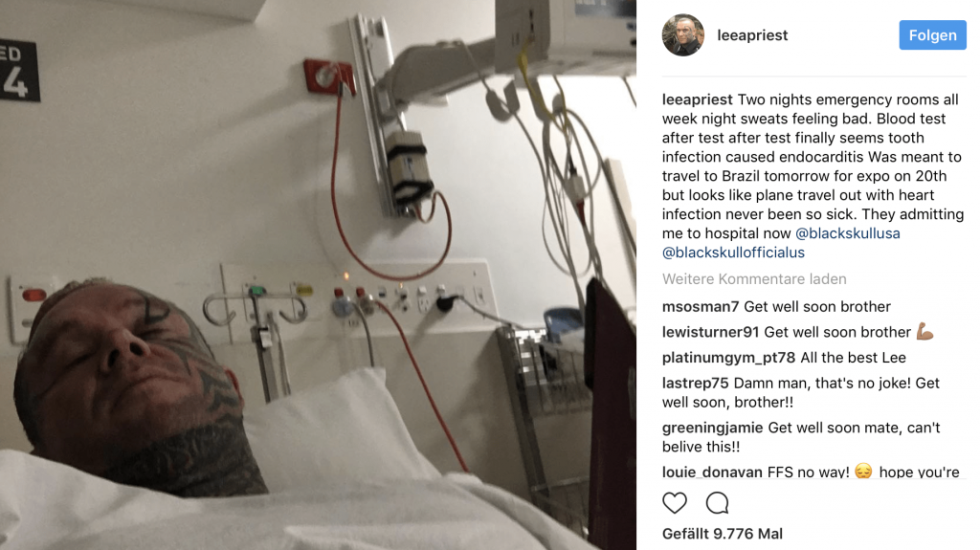Open commenter lewisturner91 profile

[711, 332]
